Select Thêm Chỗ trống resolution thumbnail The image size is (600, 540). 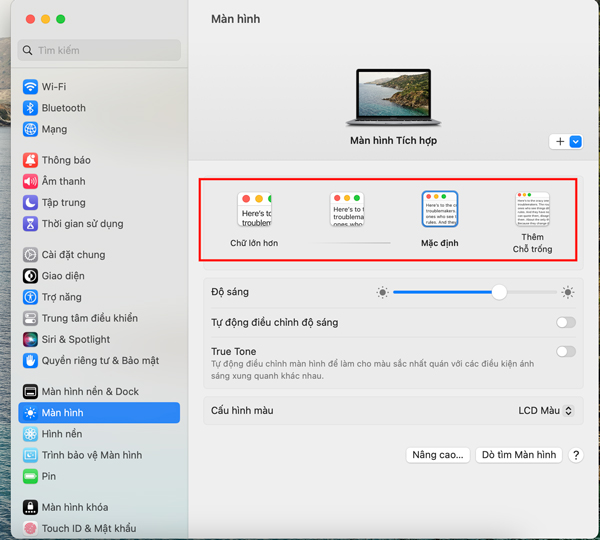click(532, 209)
